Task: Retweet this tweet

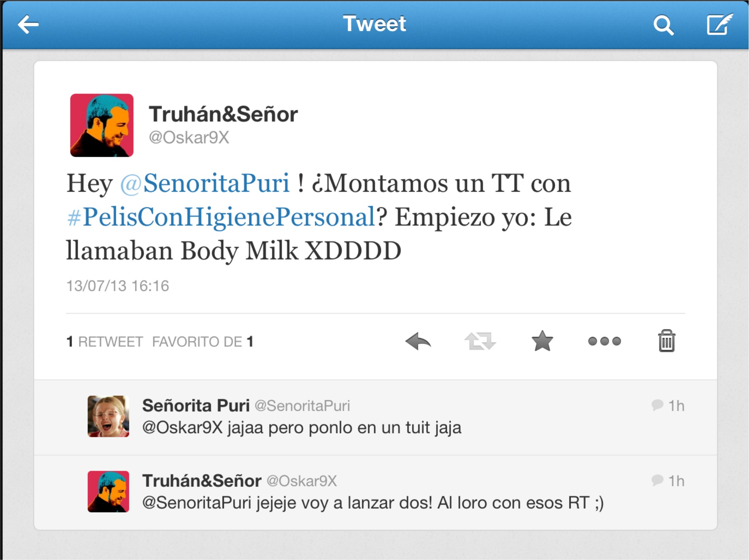Action: point(480,341)
